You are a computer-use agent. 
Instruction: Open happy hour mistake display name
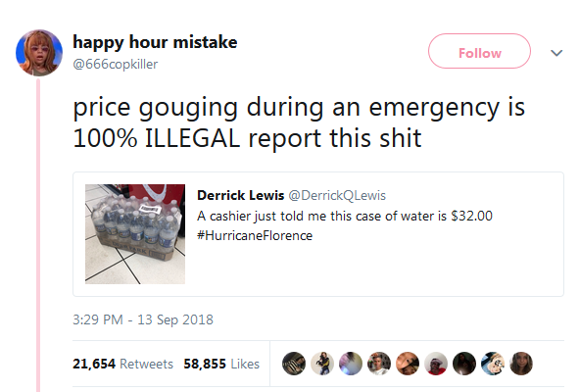[155, 42]
